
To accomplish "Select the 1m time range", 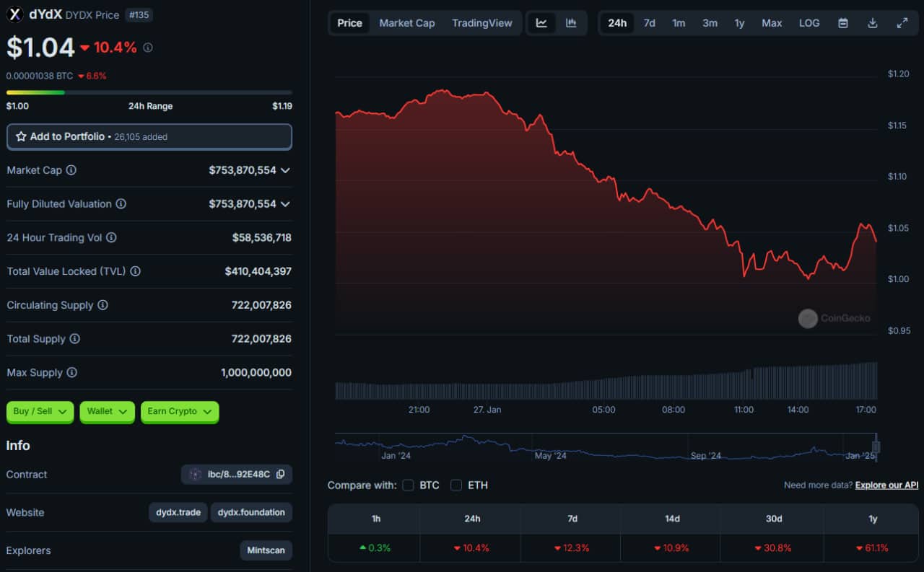I will 679,23.
